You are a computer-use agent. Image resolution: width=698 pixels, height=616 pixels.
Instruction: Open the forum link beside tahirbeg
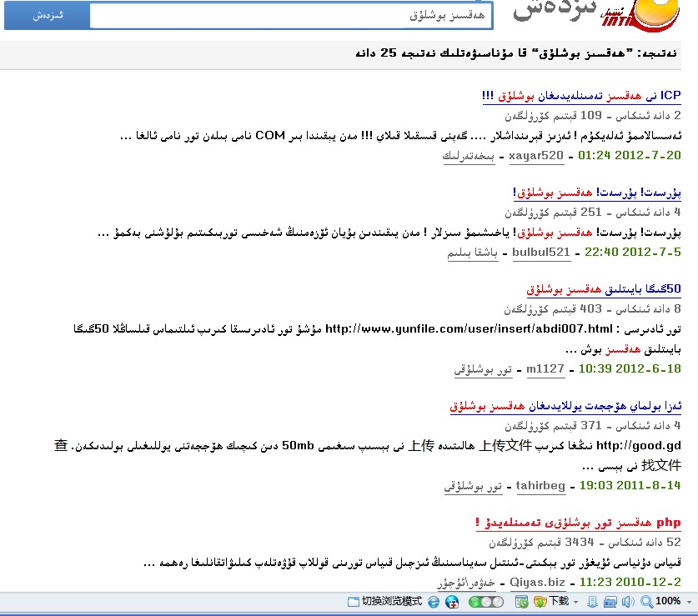tap(473, 486)
